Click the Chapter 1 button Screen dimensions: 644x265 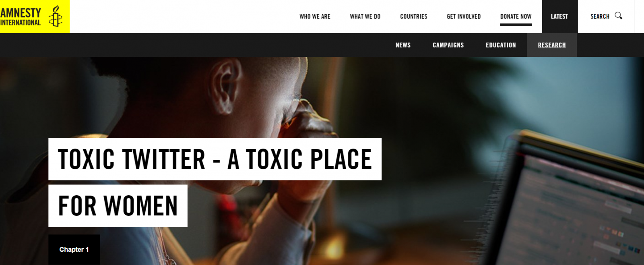pos(74,250)
